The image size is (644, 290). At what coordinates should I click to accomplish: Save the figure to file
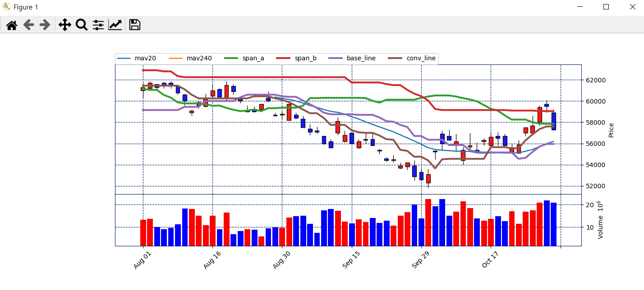point(134,25)
